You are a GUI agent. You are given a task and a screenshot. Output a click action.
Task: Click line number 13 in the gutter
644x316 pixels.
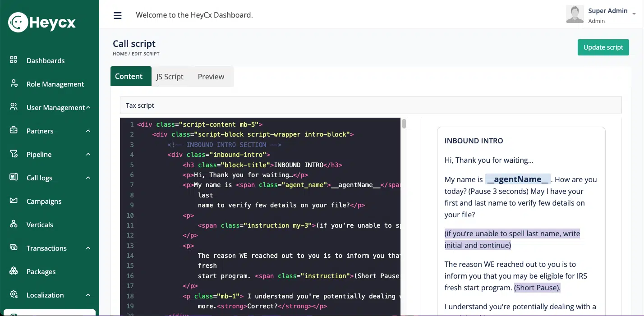coord(131,246)
